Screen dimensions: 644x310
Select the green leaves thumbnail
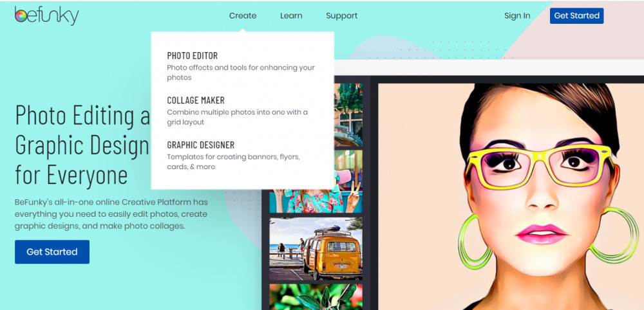[316, 297]
